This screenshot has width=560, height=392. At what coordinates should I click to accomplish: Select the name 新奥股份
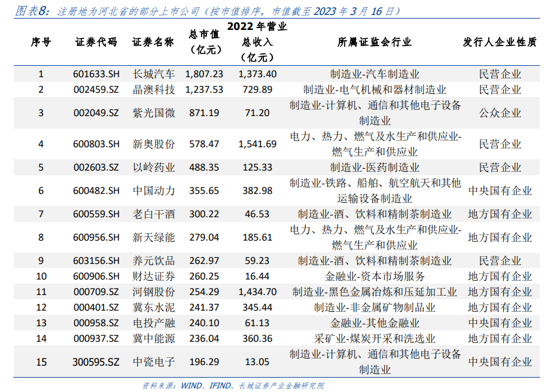tap(154, 144)
